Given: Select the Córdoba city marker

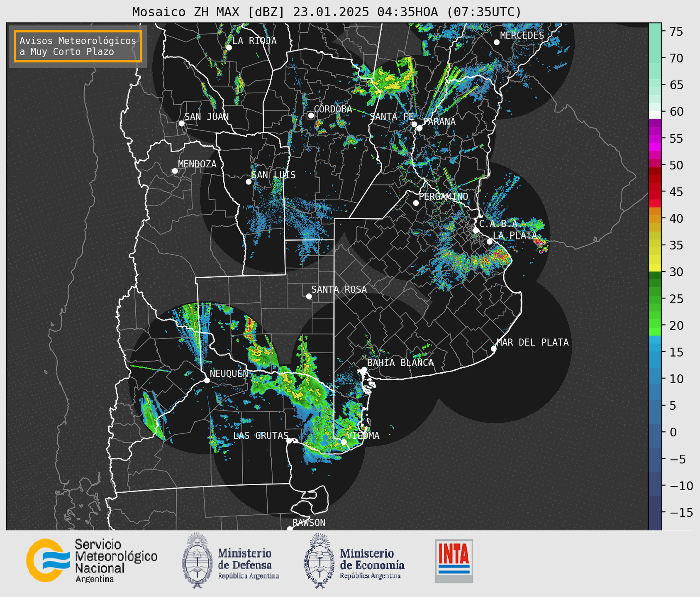Looking at the screenshot, I should pos(311,115).
